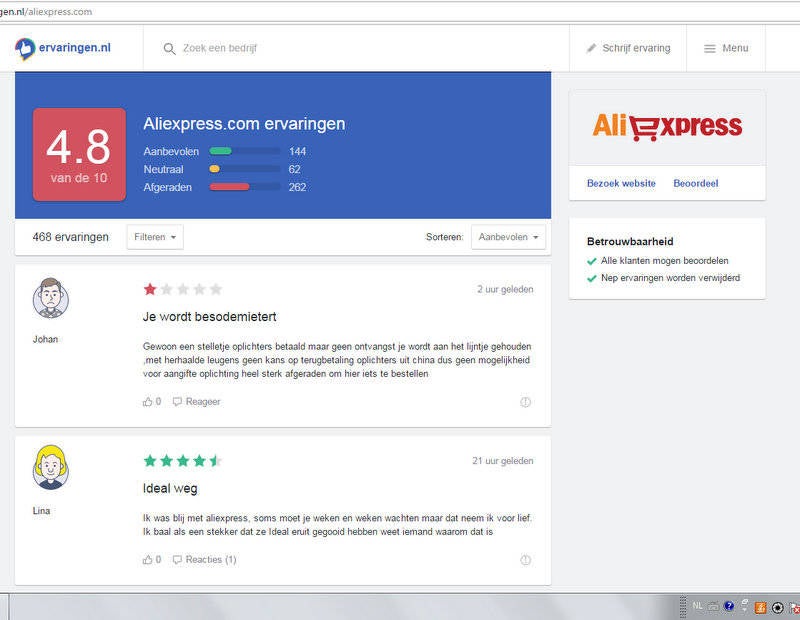
Task: Click the green star rating on Lina's review
Action: (183, 461)
